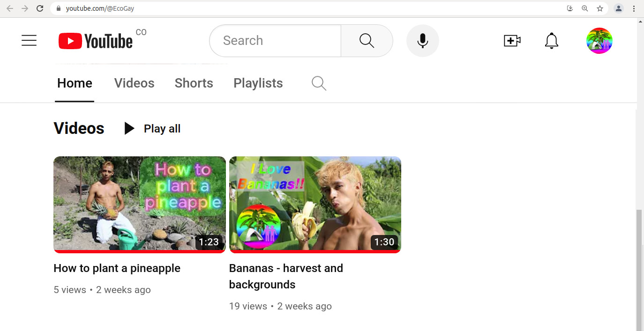This screenshot has width=644, height=331.
Task: Click the "19 views" text under bananas video
Action: pyautogui.click(x=248, y=306)
